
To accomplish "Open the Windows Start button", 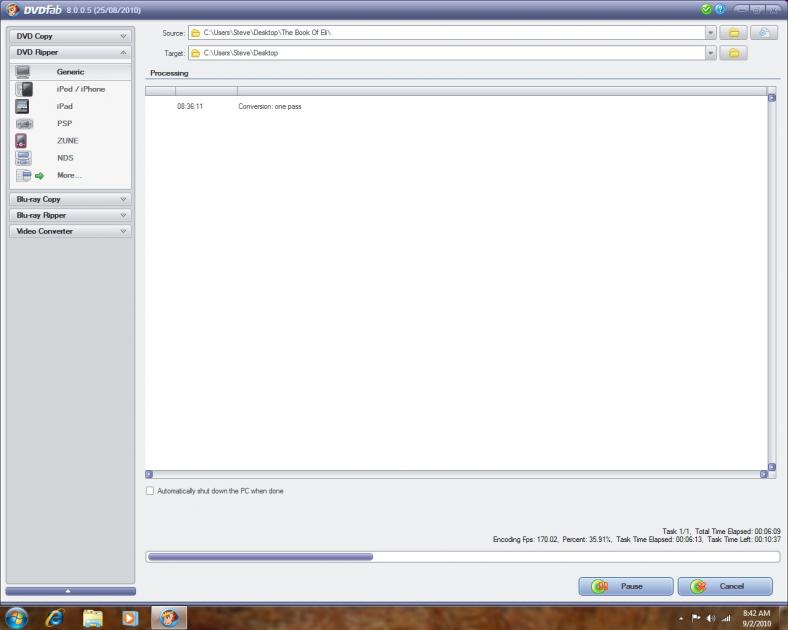I will coord(17,618).
